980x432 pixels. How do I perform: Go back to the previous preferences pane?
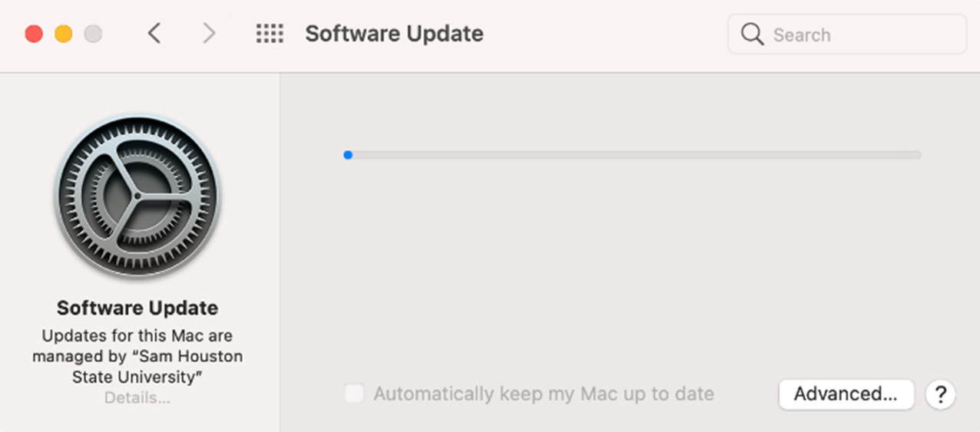pos(154,34)
